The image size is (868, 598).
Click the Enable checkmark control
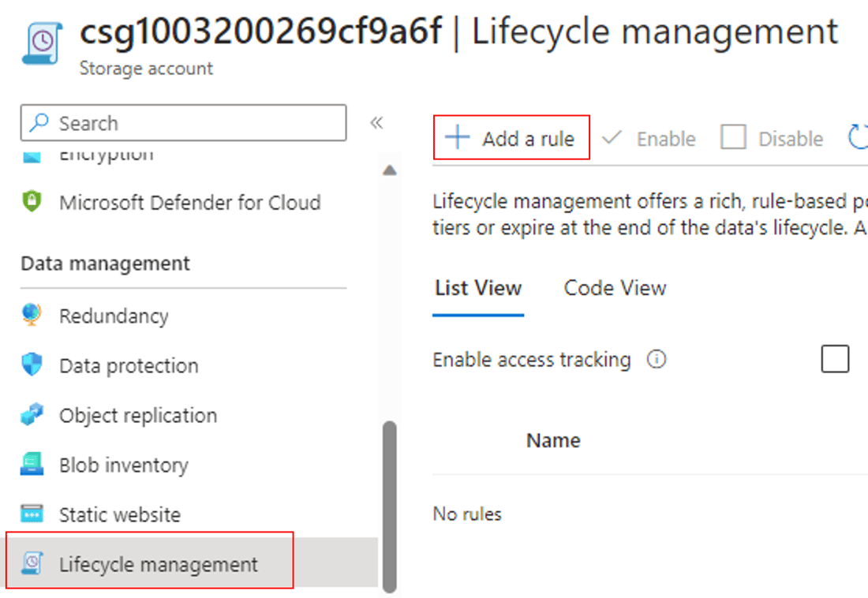pyautogui.click(x=612, y=137)
